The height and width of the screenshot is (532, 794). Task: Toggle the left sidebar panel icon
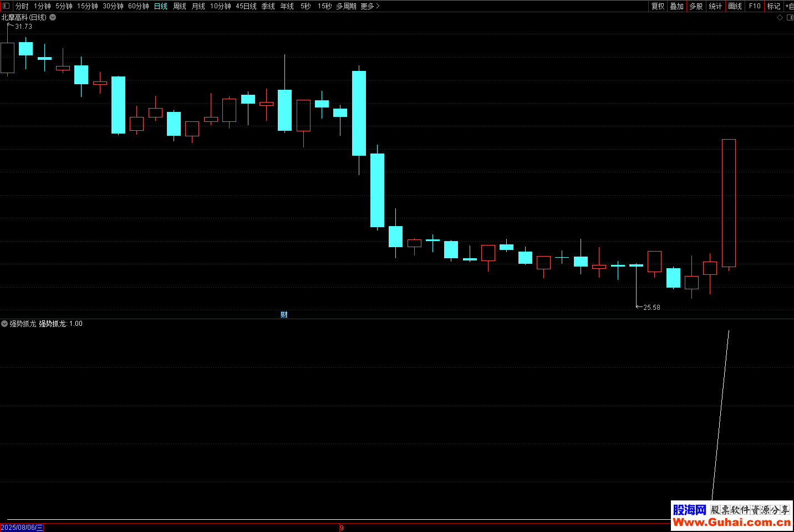pyautogui.click(x=6, y=6)
